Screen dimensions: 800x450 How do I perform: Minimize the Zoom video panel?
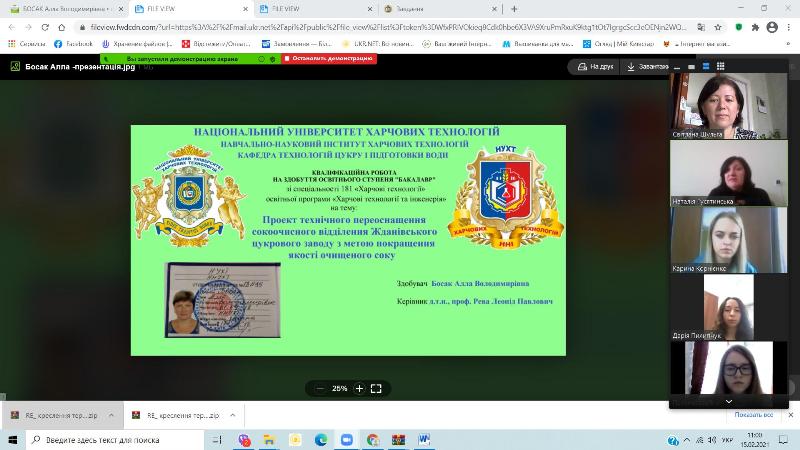pyautogui.click(x=677, y=66)
